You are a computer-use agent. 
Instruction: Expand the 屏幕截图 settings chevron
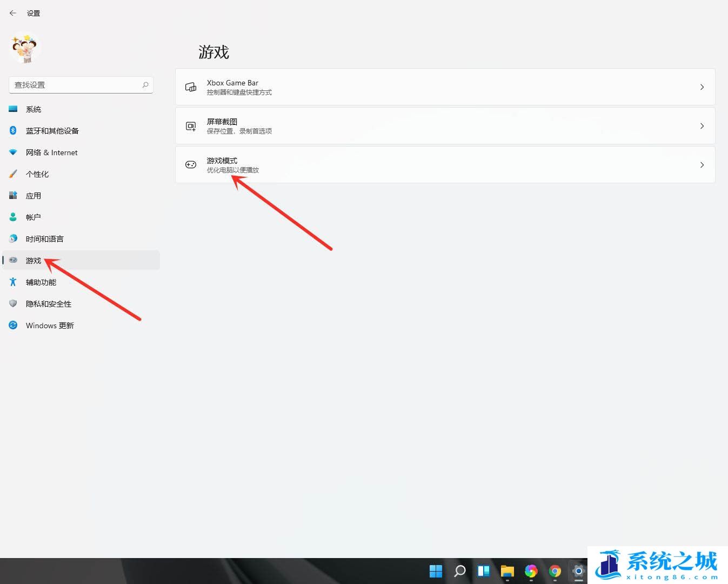pyautogui.click(x=702, y=125)
